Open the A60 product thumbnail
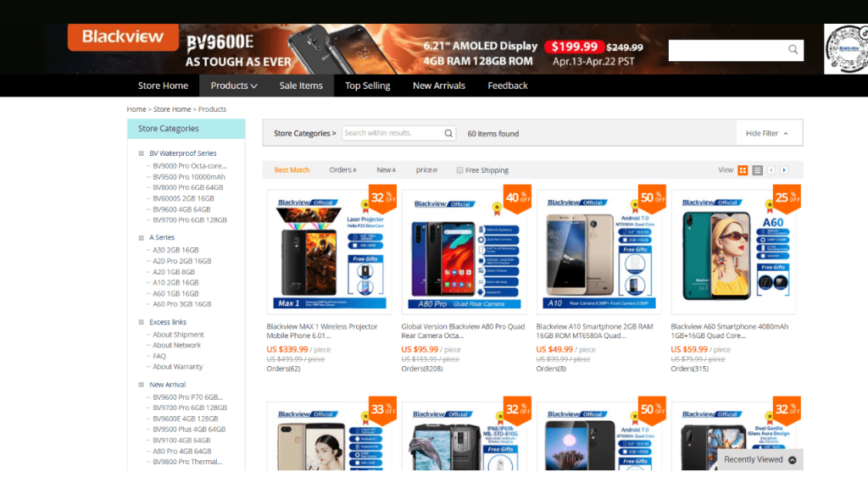The height and width of the screenshot is (488, 868). [733, 252]
